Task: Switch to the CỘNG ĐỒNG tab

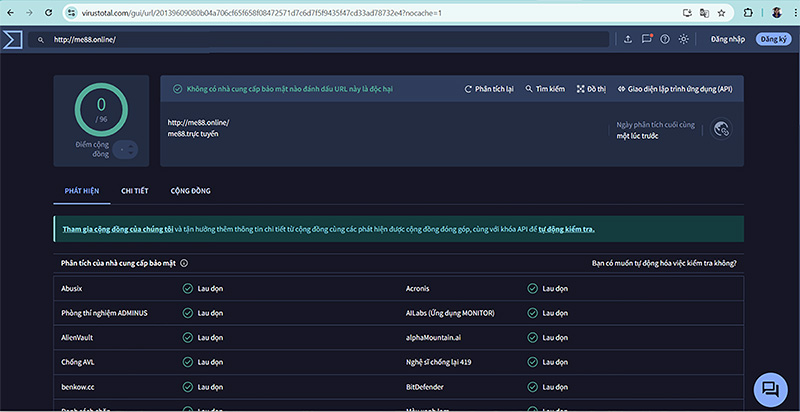Action: pos(190,191)
